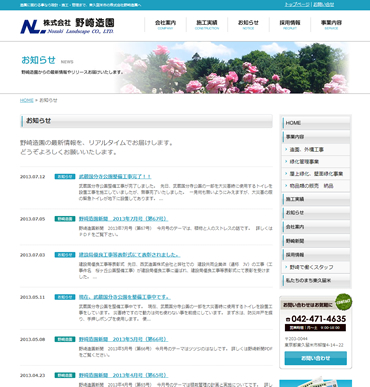370x387 pixels.
Task: Click the address text 東京都東久留米市
Action: click(314, 345)
